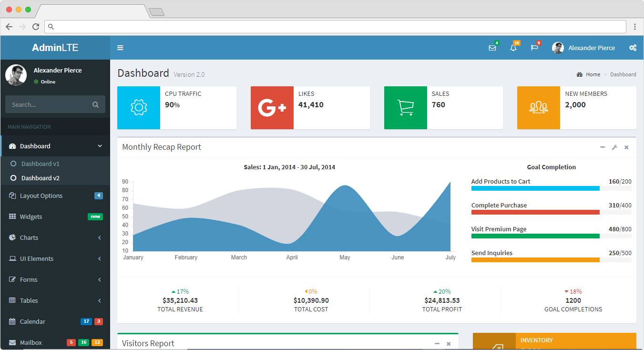Screen dimensions: 644x350
Task: Select Dashboard v1 in sidebar
Action: [x=40, y=164]
